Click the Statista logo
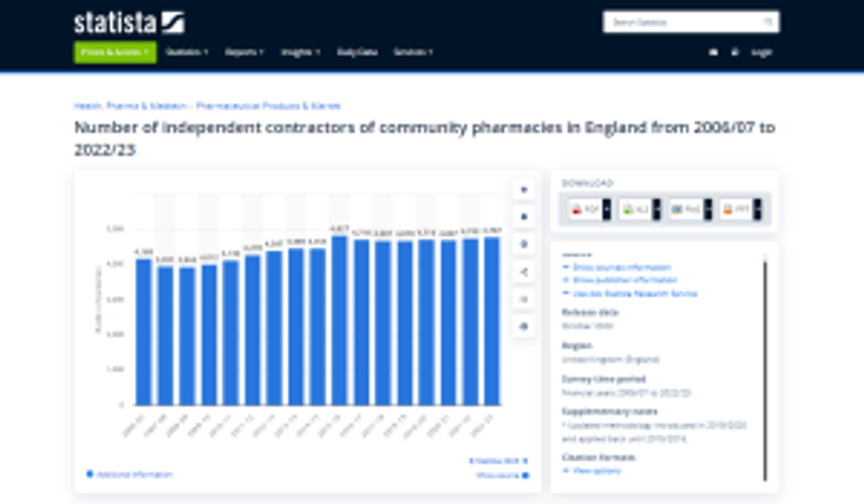 [128, 22]
